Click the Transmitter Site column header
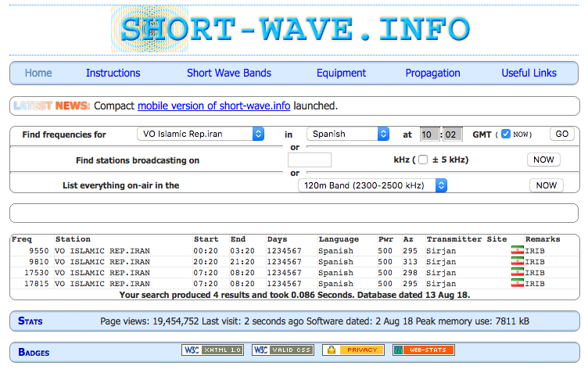The image size is (588, 373). tap(467, 239)
